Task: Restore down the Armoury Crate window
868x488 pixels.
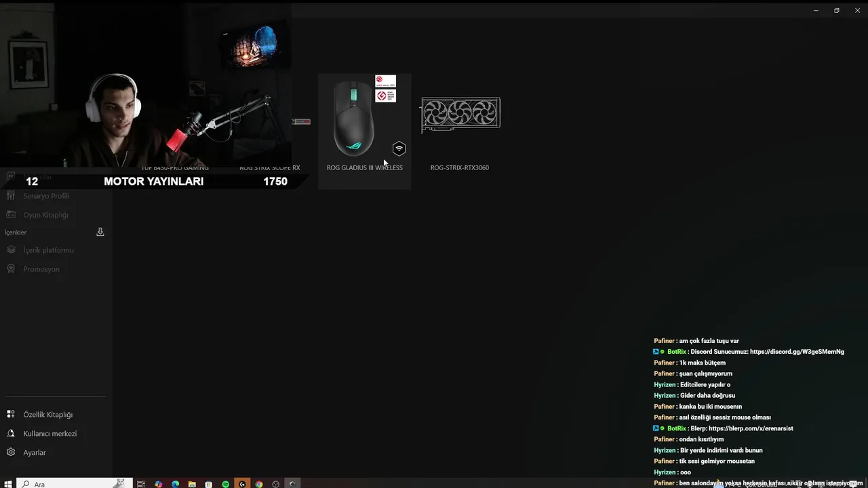Action: 836,10
